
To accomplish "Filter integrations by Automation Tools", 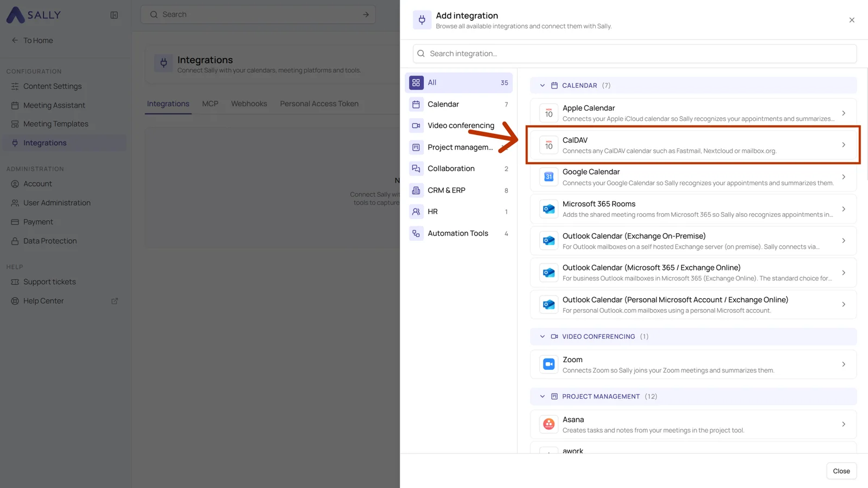I will pos(459,233).
